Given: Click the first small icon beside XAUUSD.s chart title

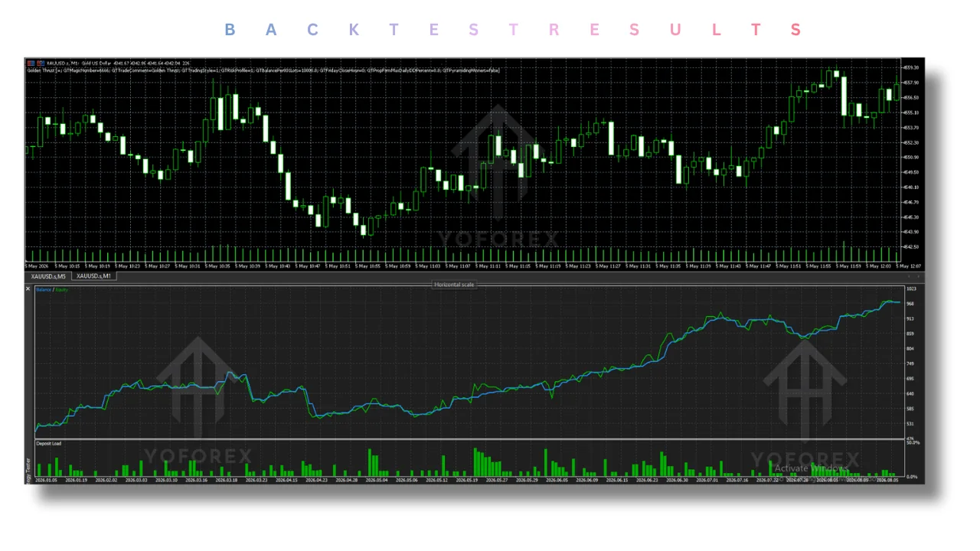Looking at the screenshot, I should (x=31, y=63).
